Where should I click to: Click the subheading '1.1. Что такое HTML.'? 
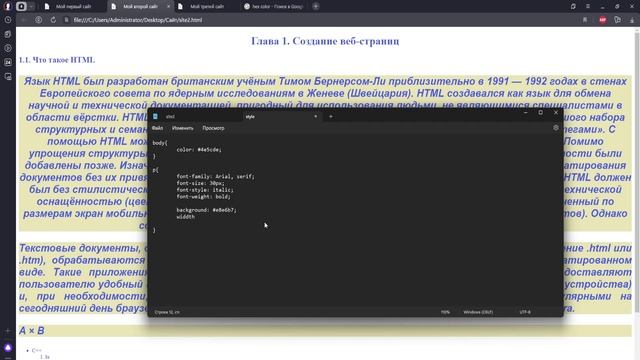point(57,60)
